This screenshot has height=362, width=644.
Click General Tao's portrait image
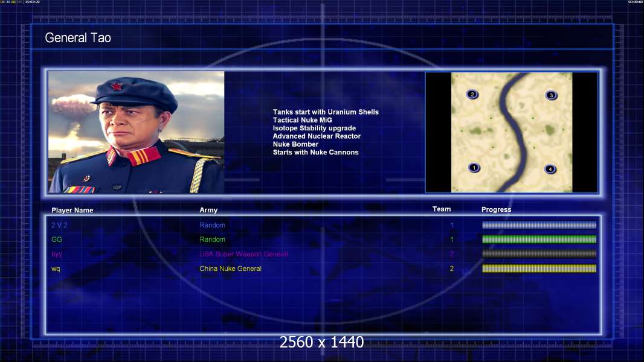click(137, 132)
